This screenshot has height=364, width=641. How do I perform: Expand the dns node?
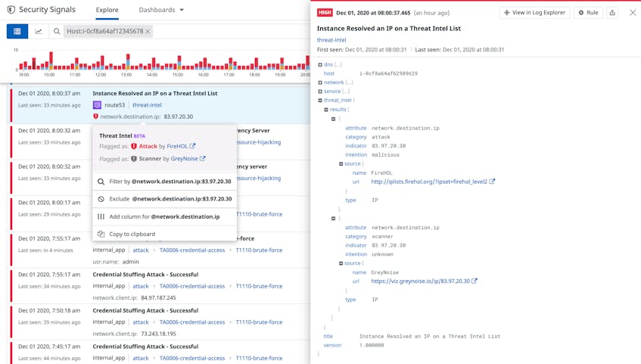point(320,64)
